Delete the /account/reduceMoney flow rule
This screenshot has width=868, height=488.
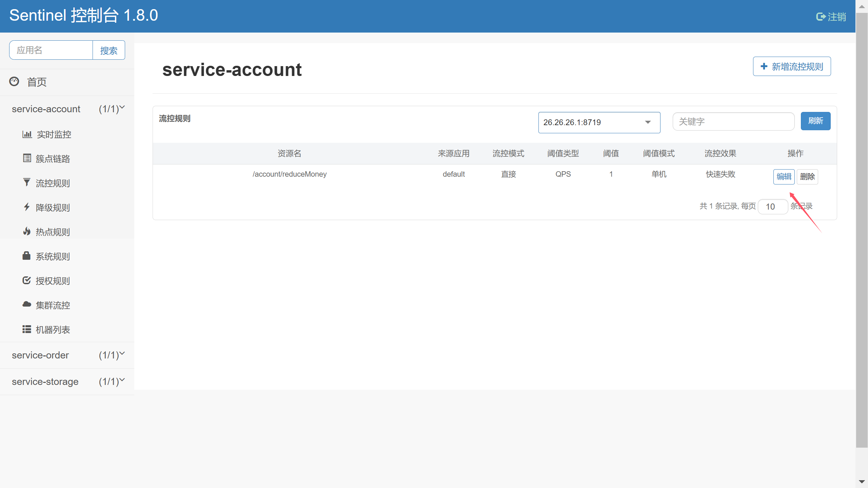click(807, 177)
